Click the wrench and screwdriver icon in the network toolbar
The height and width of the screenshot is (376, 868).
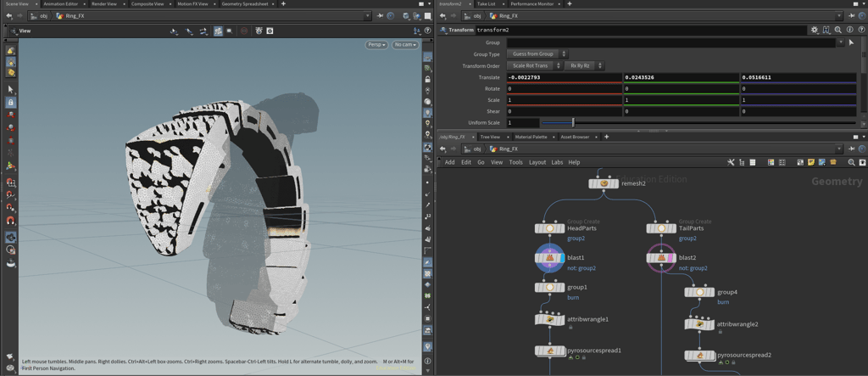[x=731, y=162]
